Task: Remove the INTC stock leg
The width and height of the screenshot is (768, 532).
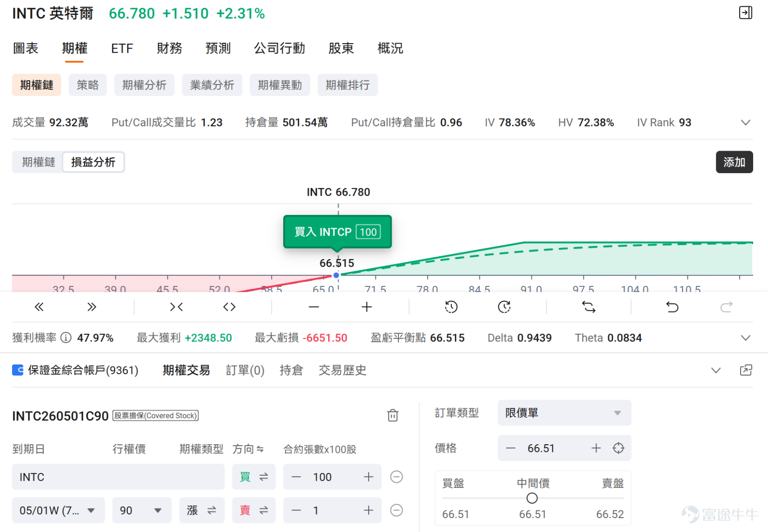Action: click(x=396, y=477)
